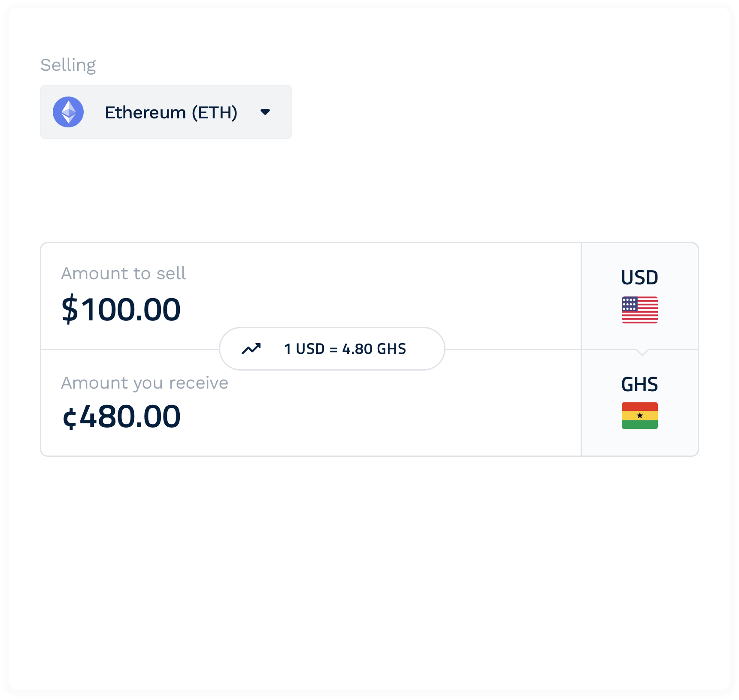Click the Amount you receive label
The image size is (739, 700).
click(145, 382)
